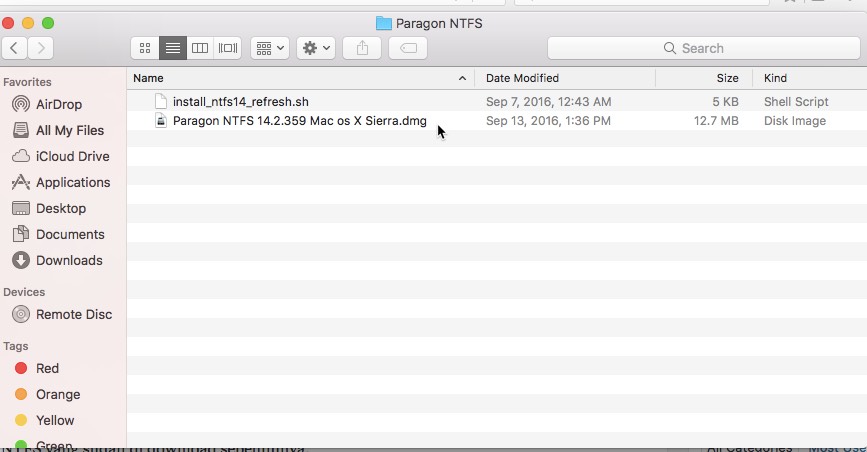Go back with the left chevron button

[15, 48]
